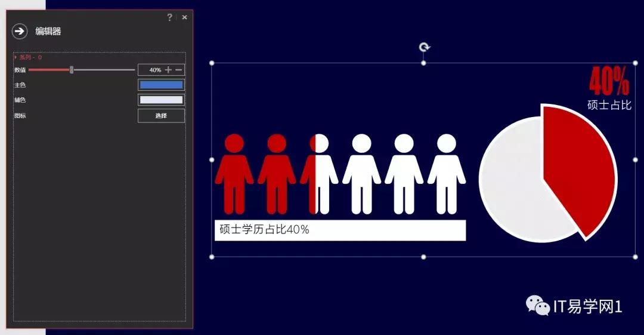This screenshot has width=644, height=335.
Task: Select the first red person icon
Action: pyautogui.click(x=234, y=174)
